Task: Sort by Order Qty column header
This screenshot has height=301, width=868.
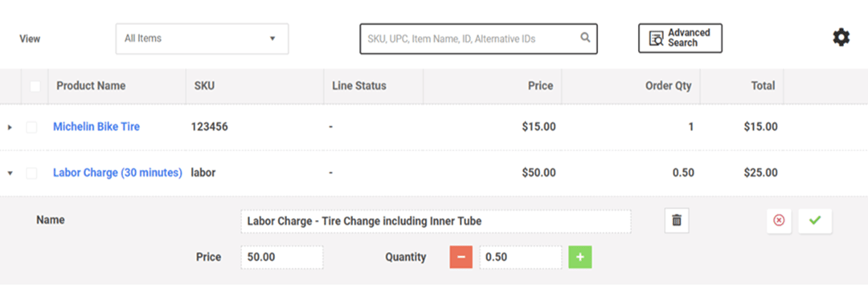Action: [668, 86]
